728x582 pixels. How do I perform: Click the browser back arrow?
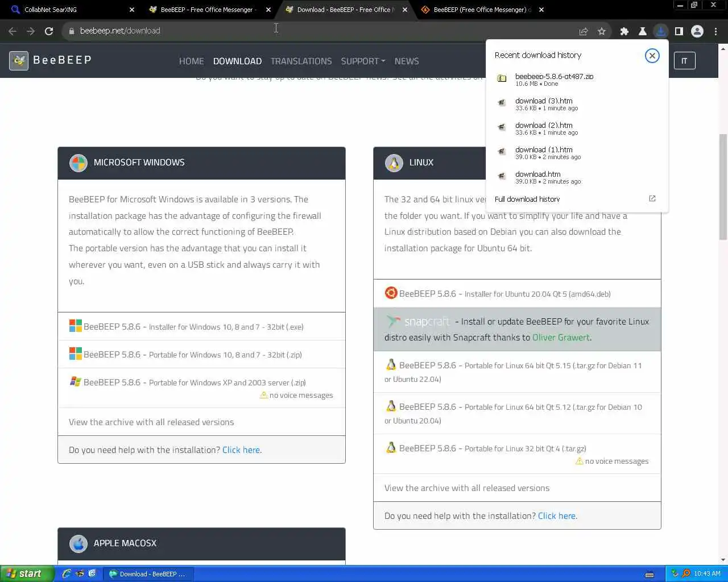[13, 31]
